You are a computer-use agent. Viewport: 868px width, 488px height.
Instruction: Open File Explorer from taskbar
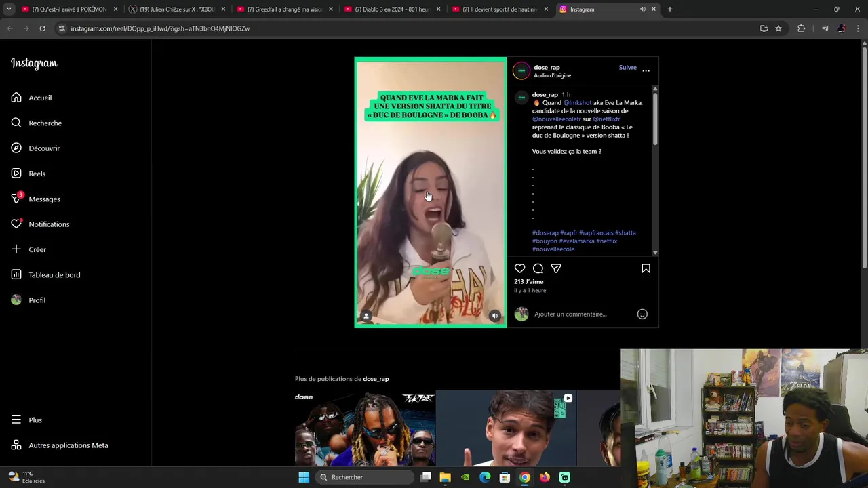coord(445,477)
